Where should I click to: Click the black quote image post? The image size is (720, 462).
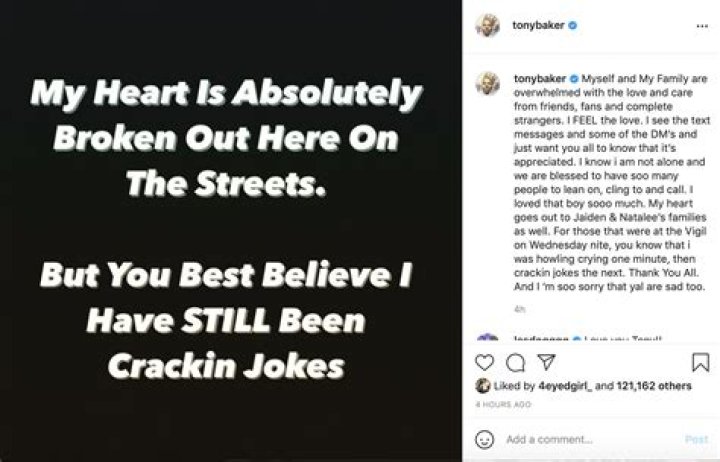231,231
